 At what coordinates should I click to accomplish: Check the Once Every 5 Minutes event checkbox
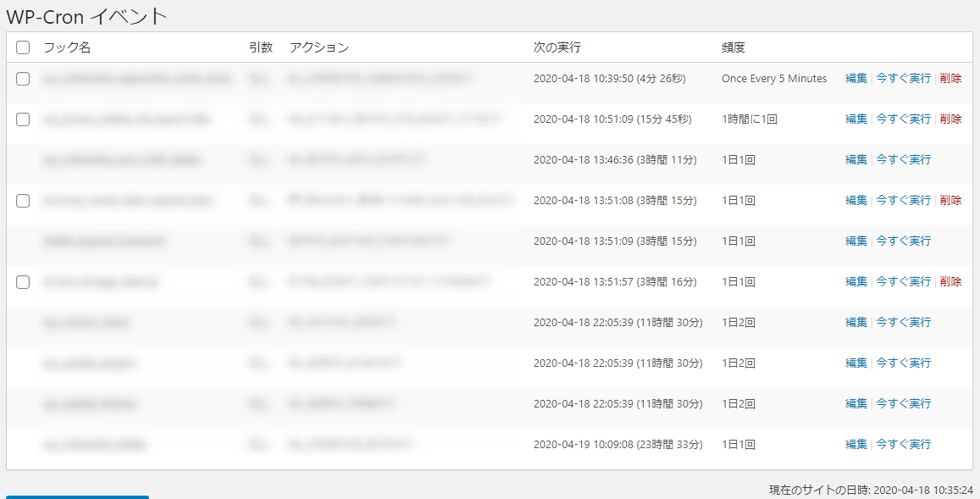(23, 79)
